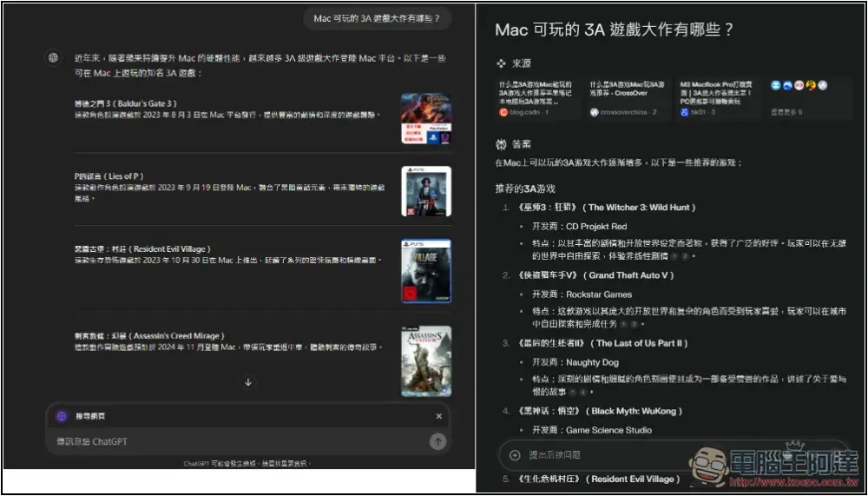This screenshot has height=496, width=868.
Task: Click the plus icon in follow-up box
Action: coord(515,454)
